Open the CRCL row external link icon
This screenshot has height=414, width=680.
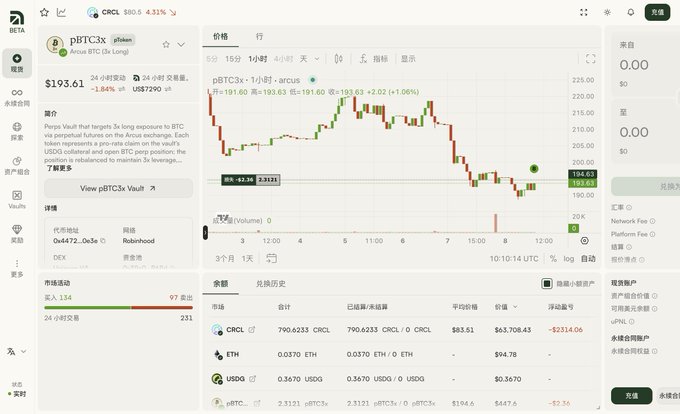252,329
